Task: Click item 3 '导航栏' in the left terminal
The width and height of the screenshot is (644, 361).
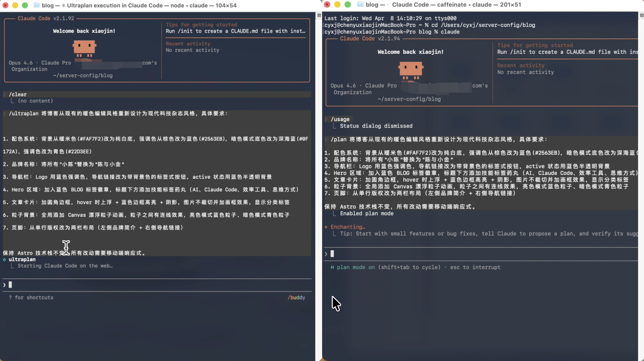Action: (x=137, y=177)
